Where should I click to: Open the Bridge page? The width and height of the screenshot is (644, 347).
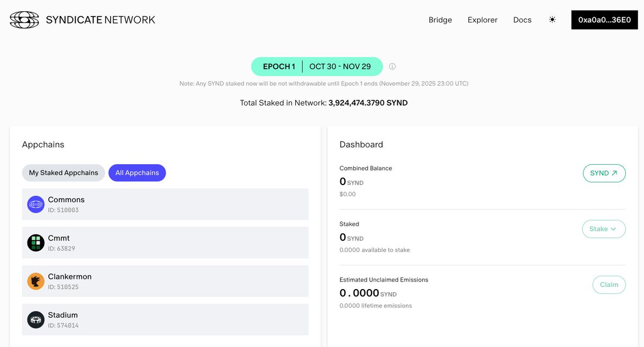(440, 20)
